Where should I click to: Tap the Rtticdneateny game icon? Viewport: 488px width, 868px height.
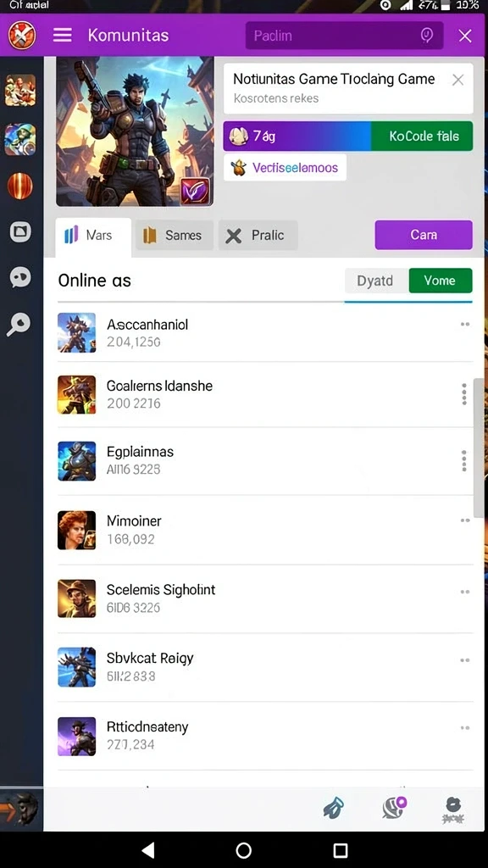coord(77,737)
